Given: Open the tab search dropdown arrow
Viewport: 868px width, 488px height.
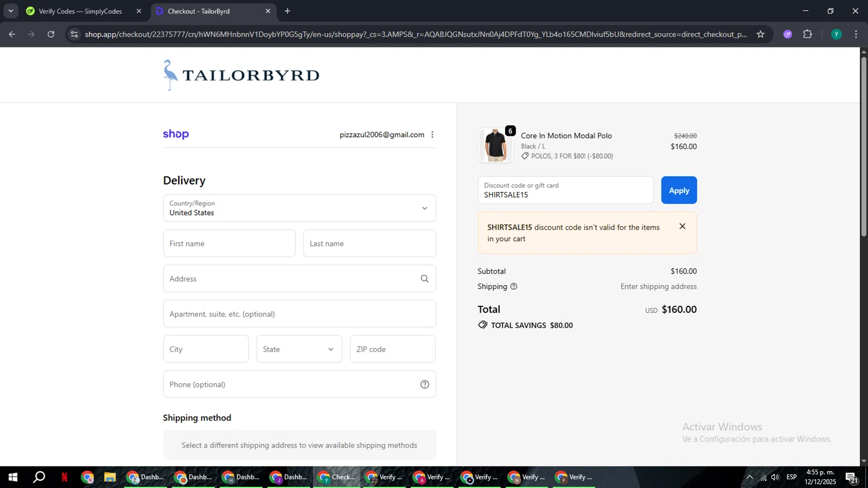Looking at the screenshot, I should [x=10, y=11].
